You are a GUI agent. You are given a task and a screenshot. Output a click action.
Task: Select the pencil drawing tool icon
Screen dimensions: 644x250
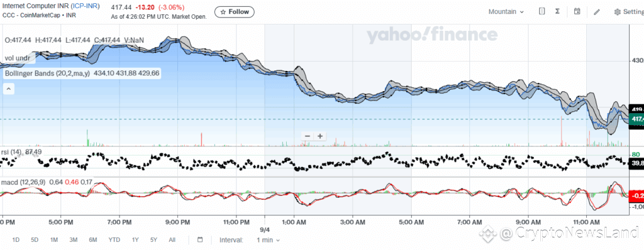(x=597, y=12)
